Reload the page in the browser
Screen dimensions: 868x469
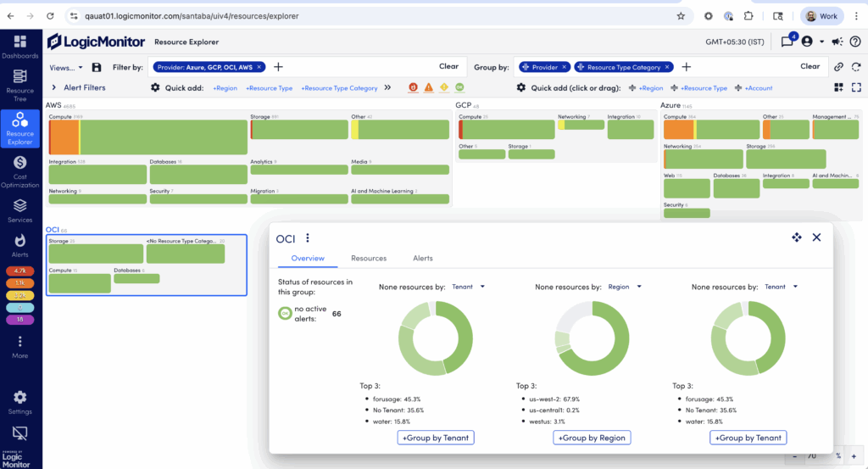click(50, 16)
